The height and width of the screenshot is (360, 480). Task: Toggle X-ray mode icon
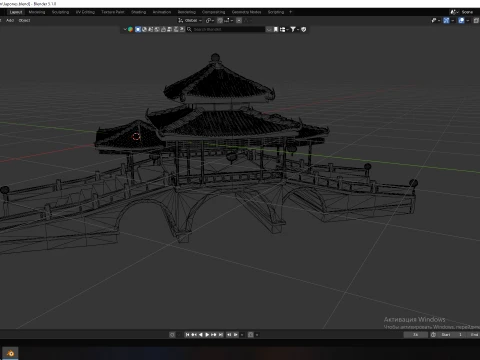[x=476, y=20]
